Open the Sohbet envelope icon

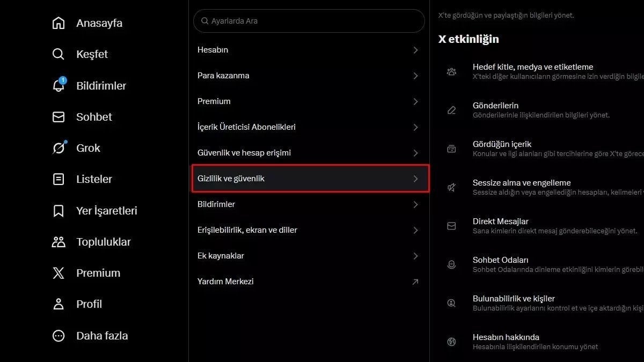click(58, 117)
